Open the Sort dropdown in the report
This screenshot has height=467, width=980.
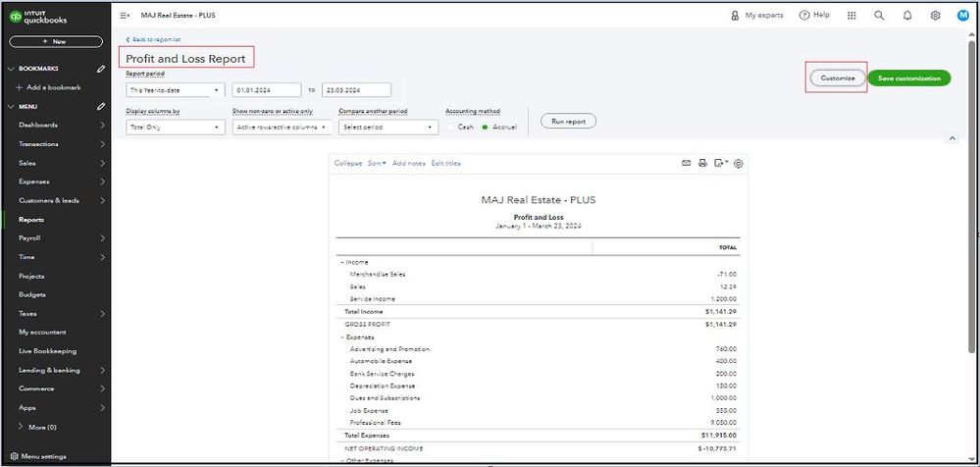pos(377,163)
